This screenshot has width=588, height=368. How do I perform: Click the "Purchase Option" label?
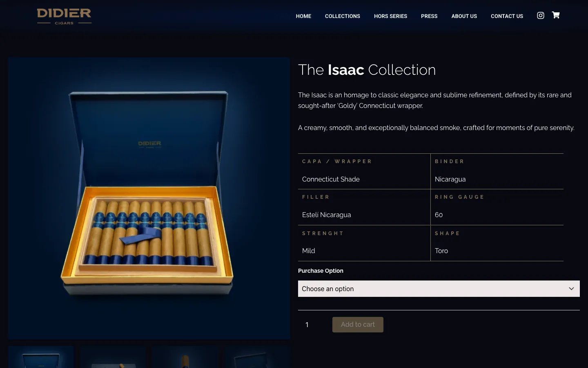tap(321, 271)
